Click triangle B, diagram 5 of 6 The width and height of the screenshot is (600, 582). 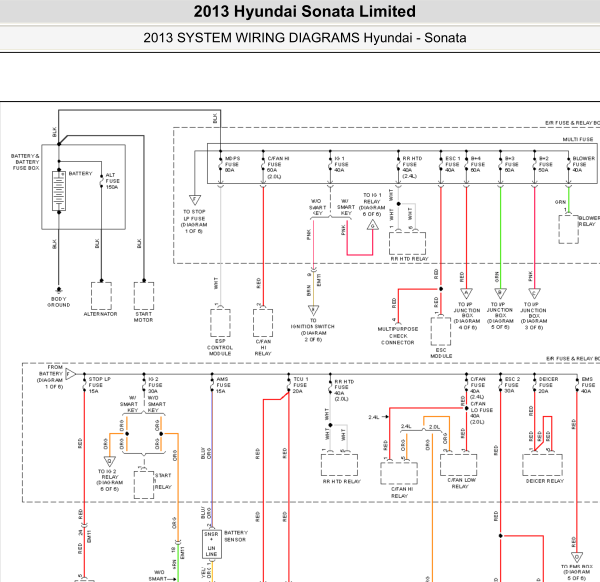pyautogui.click(x=500, y=293)
